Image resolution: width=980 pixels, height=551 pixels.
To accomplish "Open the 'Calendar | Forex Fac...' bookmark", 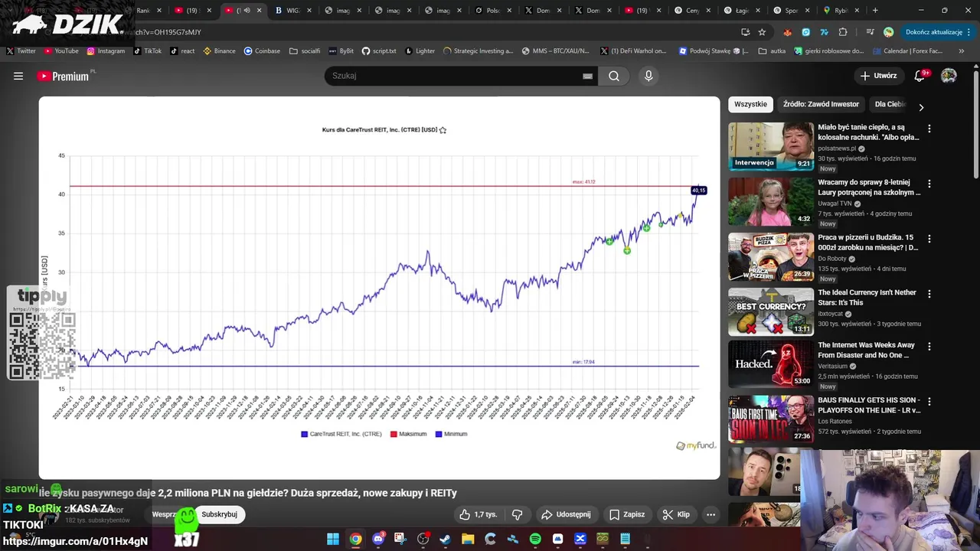I will 906,51.
